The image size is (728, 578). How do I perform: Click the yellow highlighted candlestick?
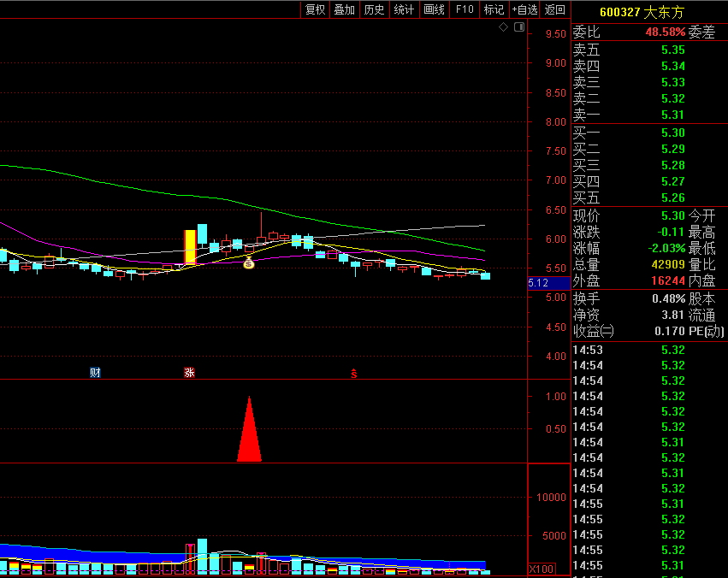(x=190, y=247)
